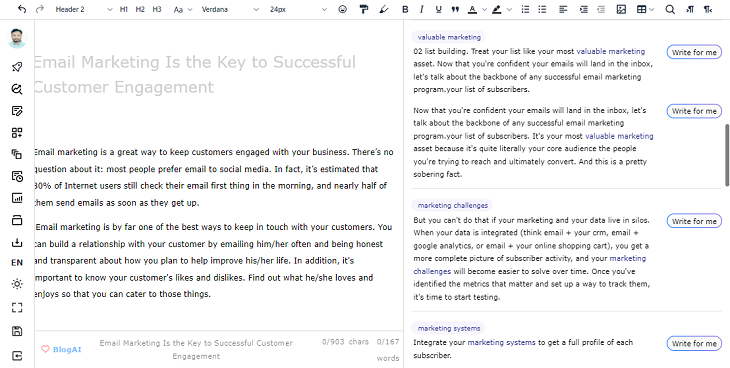730x368 pixels.
Task: Click Write for me beside marketing challenges
Action: 694,221
